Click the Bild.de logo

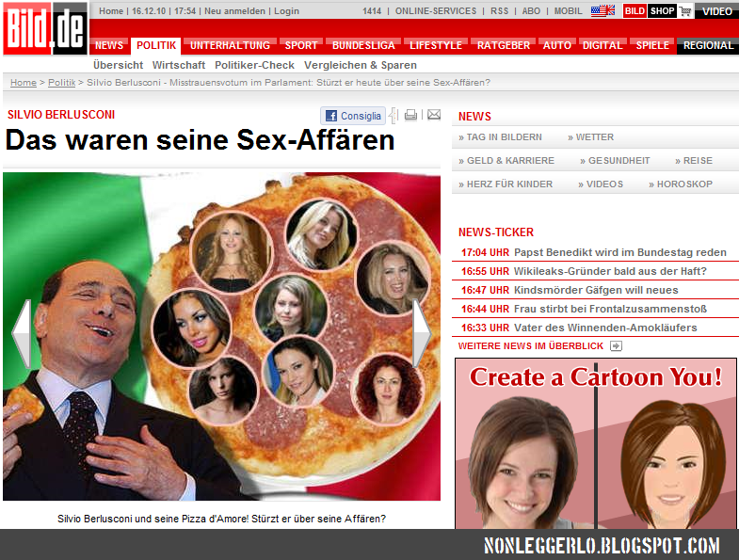(x=45, y=28)
